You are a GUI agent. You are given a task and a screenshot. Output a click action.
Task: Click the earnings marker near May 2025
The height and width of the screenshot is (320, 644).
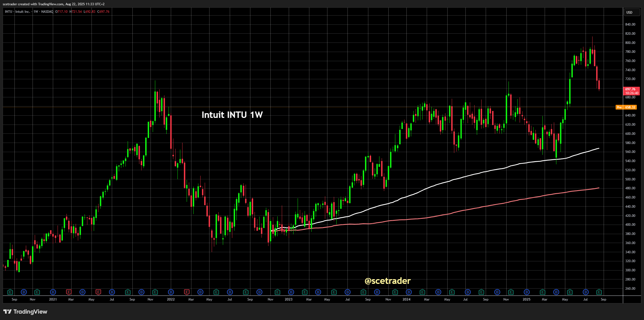[570, 292]
